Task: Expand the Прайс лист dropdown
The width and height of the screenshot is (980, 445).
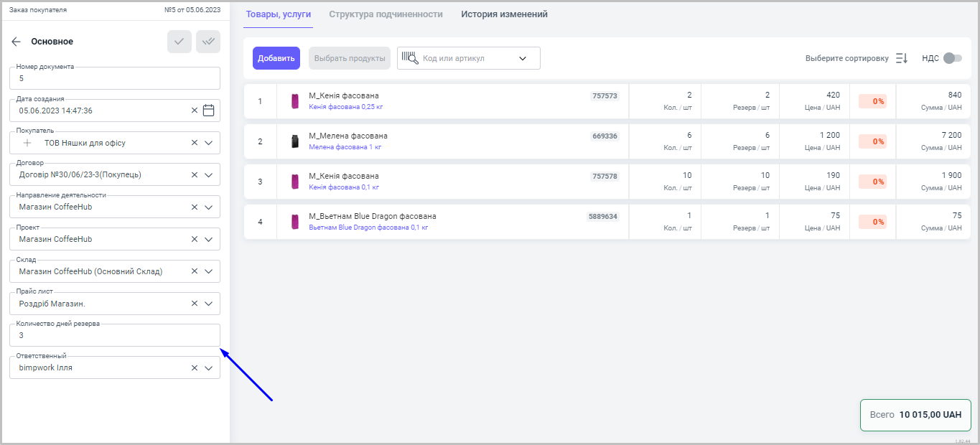Action: (209, 304)
